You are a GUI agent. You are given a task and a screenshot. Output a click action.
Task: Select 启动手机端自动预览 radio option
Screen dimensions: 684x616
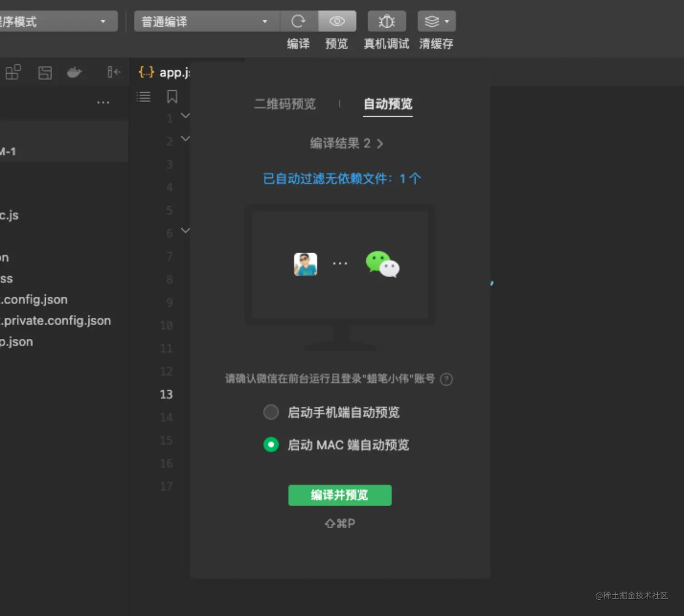point(271,412)
